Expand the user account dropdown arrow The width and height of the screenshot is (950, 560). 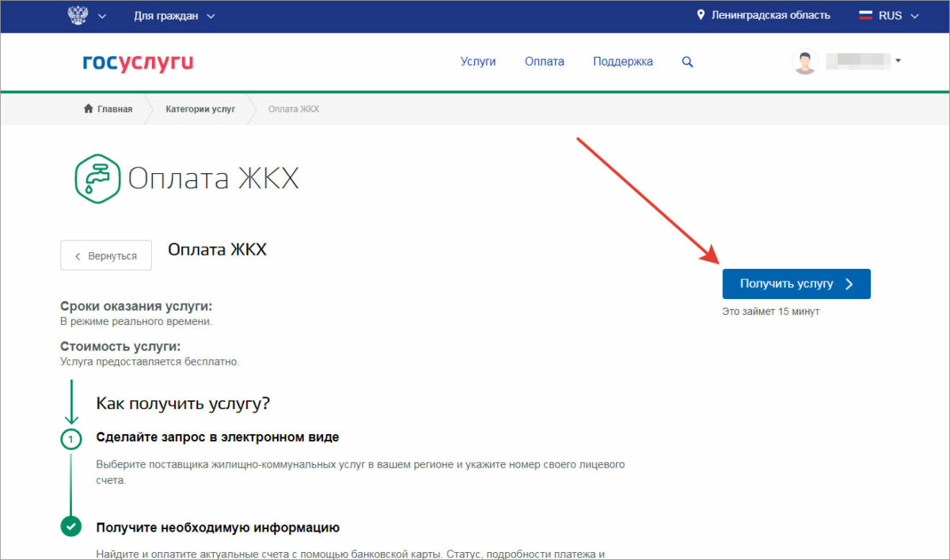(899, 61)
